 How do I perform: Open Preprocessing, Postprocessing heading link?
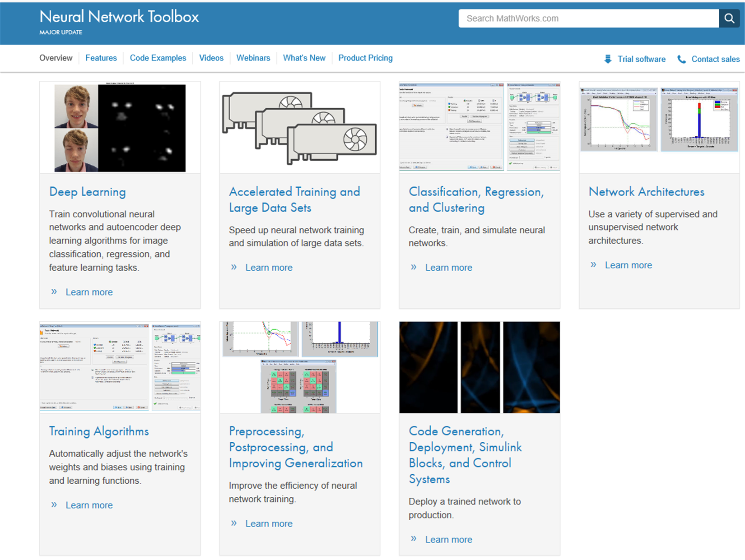[x=296, y=447]
